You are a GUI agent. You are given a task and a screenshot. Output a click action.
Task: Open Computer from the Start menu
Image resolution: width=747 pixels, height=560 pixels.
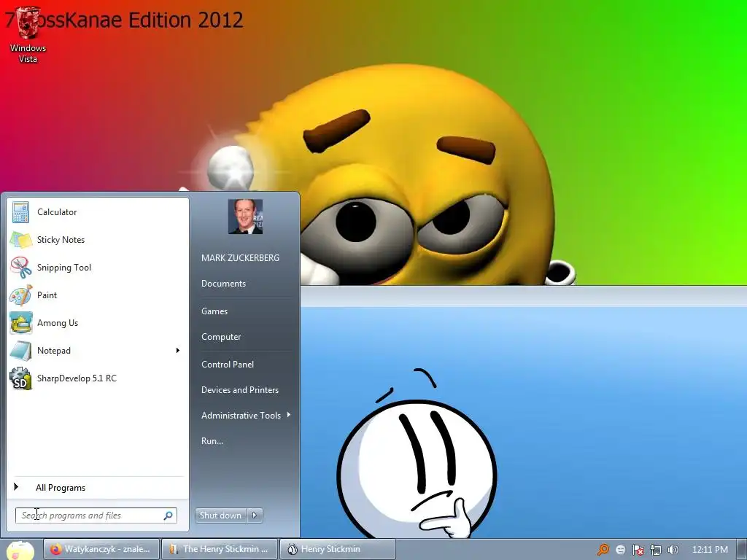[x=221, y=337]
